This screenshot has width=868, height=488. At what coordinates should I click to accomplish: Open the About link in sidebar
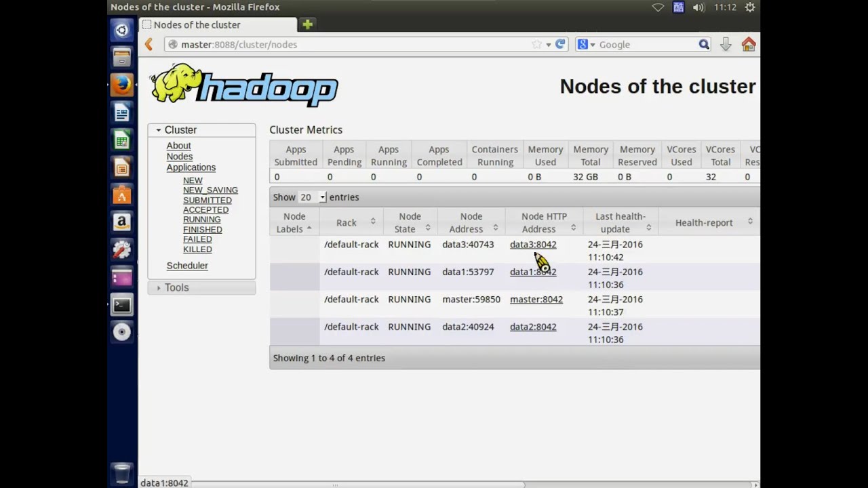coord(178,146)
